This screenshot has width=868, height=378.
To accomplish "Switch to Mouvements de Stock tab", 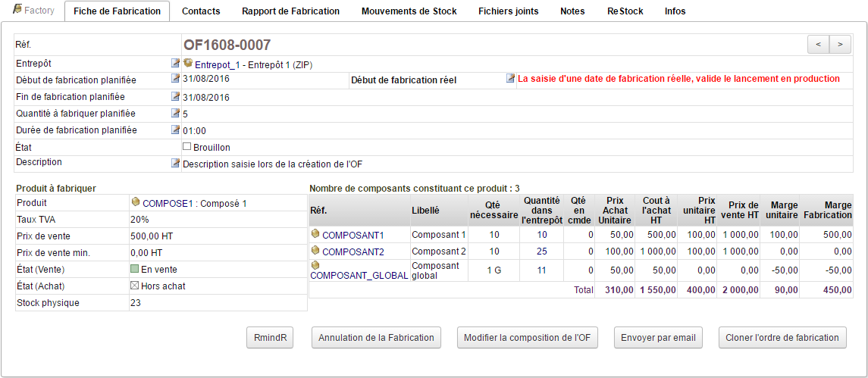I will point(409,11).
